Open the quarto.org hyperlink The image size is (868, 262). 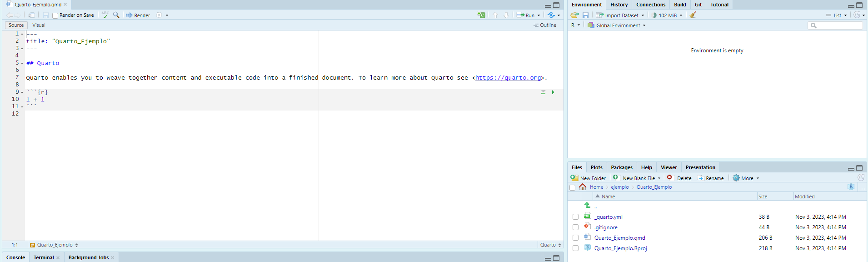(x=508, y=78)
